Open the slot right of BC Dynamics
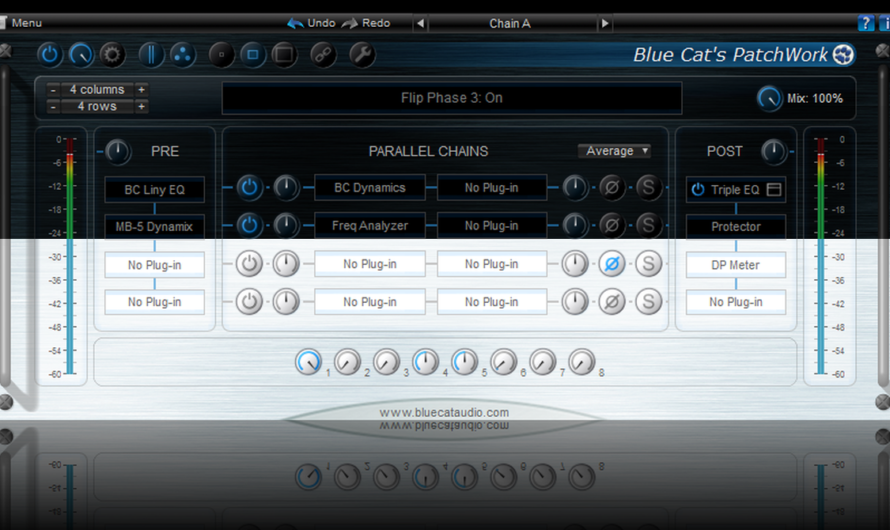The width and height of the screenshot is (890, 530). [x=492, y=188]
